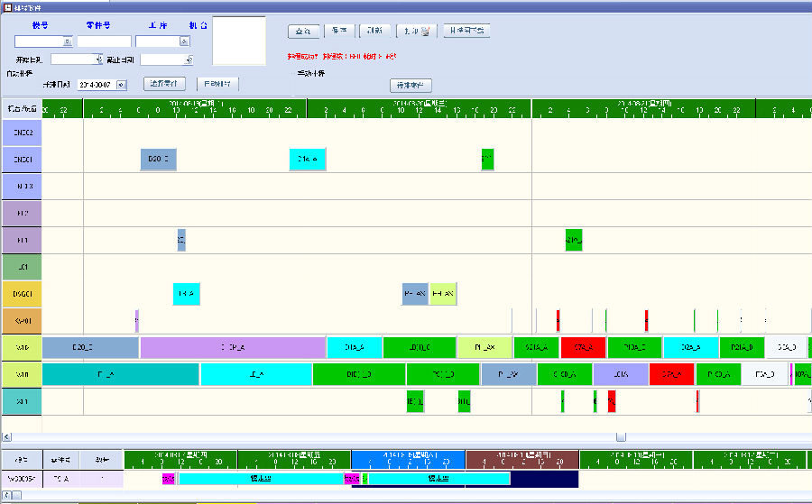Select the CNC01 machine row header

click(x=22, y=160)
